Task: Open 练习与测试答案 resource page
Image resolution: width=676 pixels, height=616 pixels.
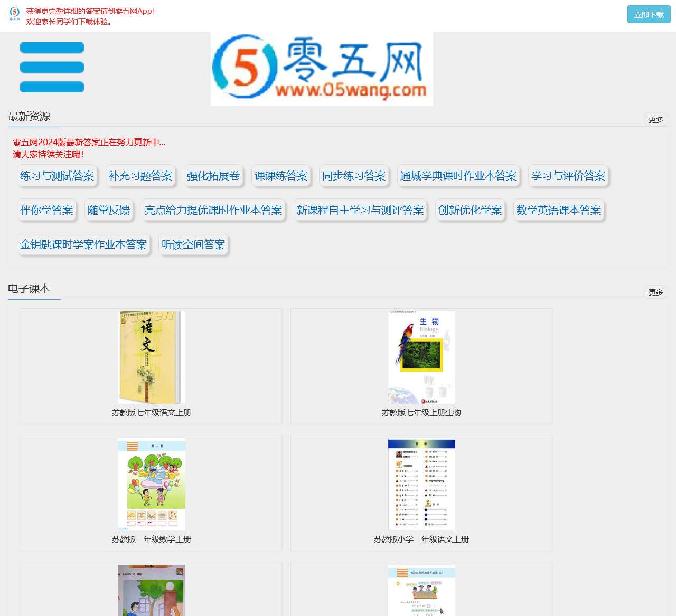Action: click(x=57, y=176)
